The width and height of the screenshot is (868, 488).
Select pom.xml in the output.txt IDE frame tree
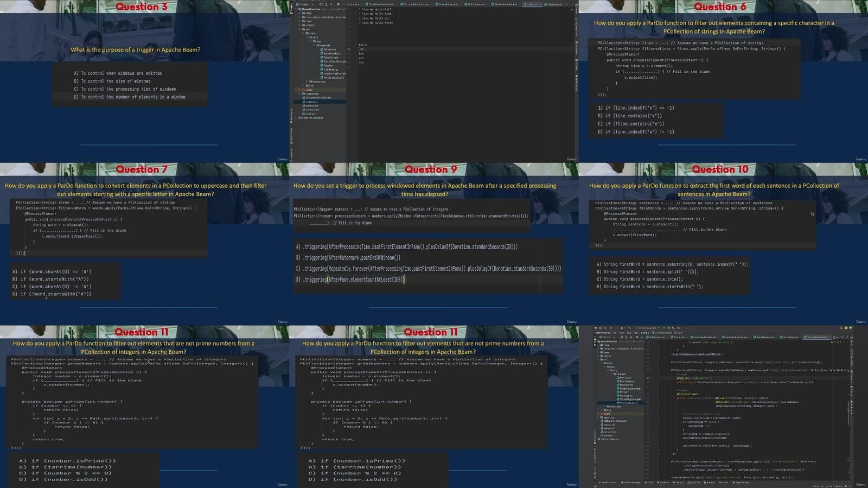pyautogui.click(x=310, y=114)
